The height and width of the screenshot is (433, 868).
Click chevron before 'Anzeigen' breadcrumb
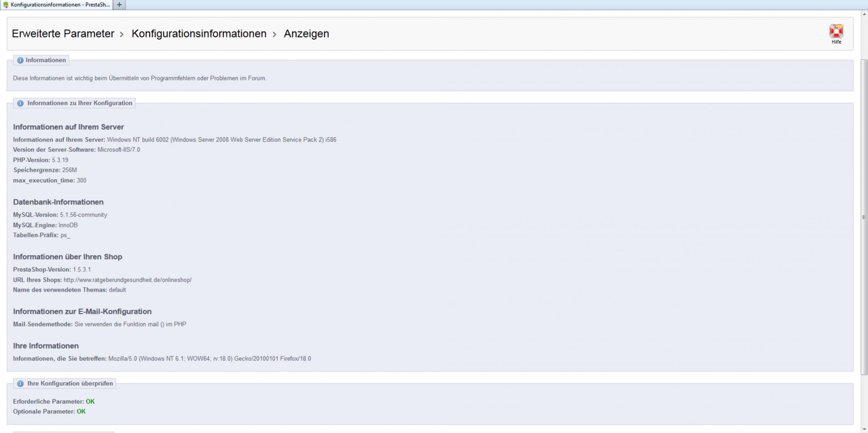coord(275,34)
